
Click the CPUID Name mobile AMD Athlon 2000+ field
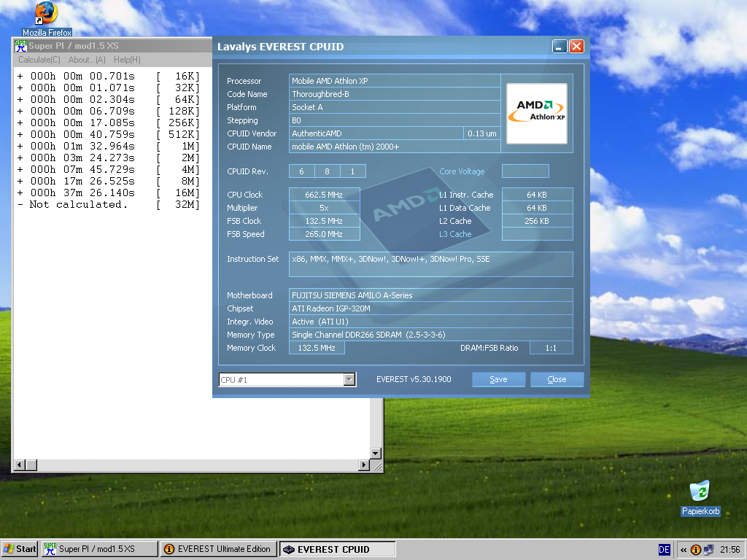point(395,147)
